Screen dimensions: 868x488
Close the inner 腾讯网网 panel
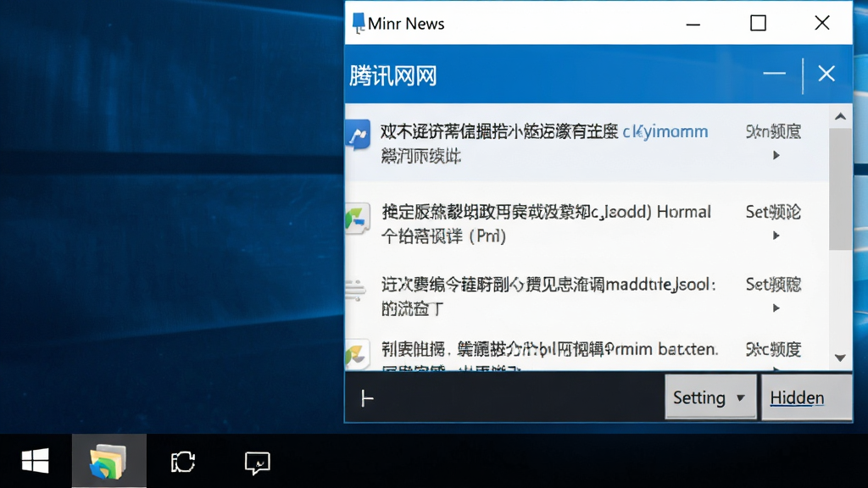coord(826,74)
